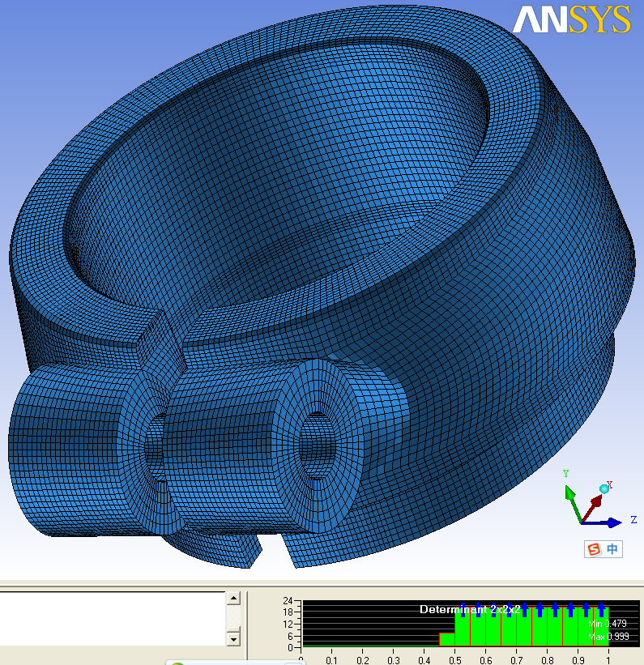The image size is (644, 665).
Task: Click the green Y axis arrow on triad
Action: pyautogui.click(x=569, y=492)
